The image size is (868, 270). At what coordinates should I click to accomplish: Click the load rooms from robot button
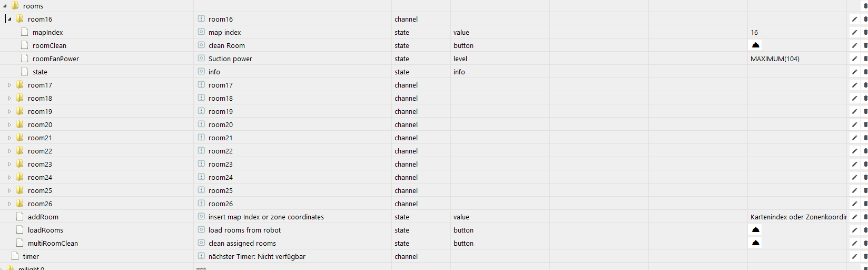(x=755, y=229)
